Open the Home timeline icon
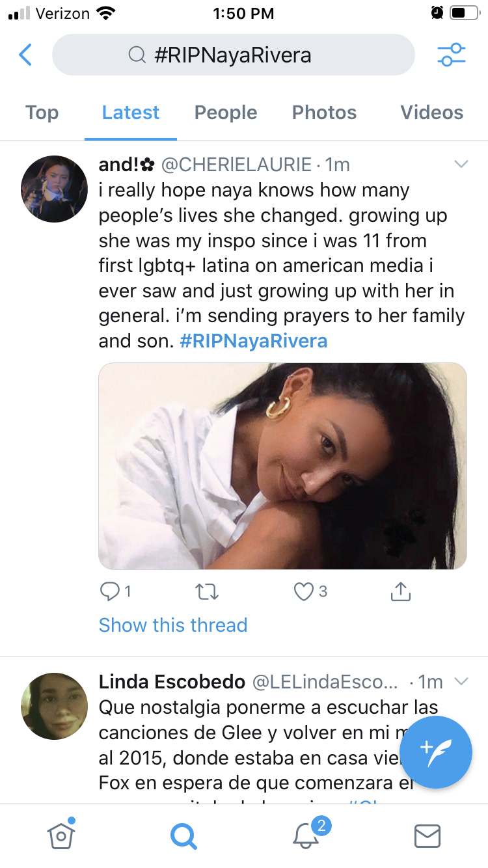488x868 pixels. coord(61,835)
